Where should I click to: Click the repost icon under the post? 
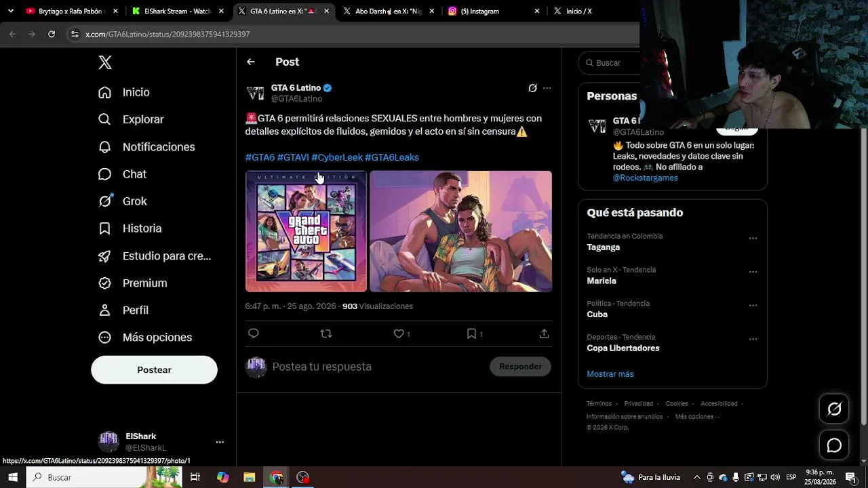click(x=326, y=333)
